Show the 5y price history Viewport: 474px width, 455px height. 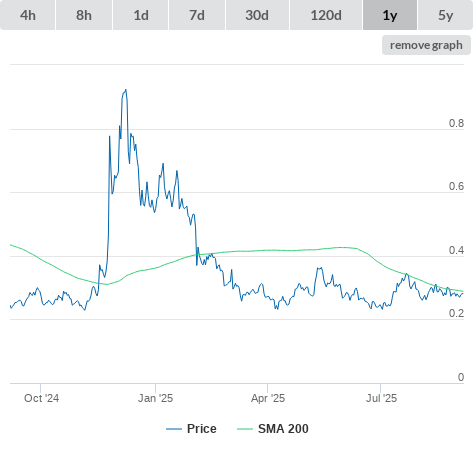tap(445, 15)
